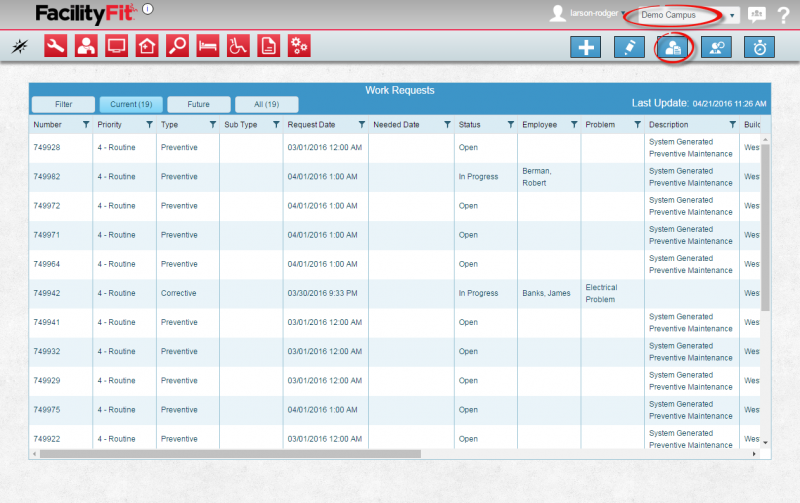
Task: Open the Demo Campus dropdown
Action: click(x=688, y=15)
